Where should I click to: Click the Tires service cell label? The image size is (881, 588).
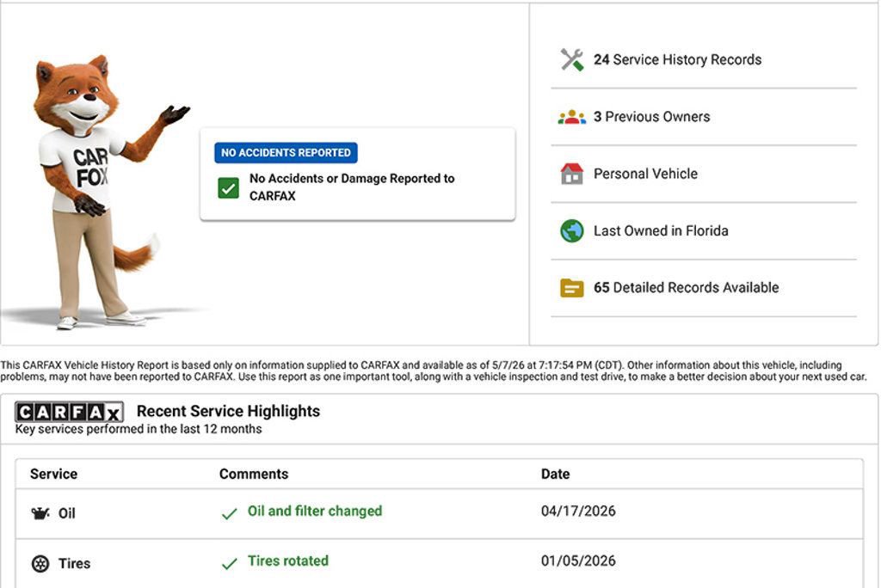pyautogui.click(x=74, y=563)
